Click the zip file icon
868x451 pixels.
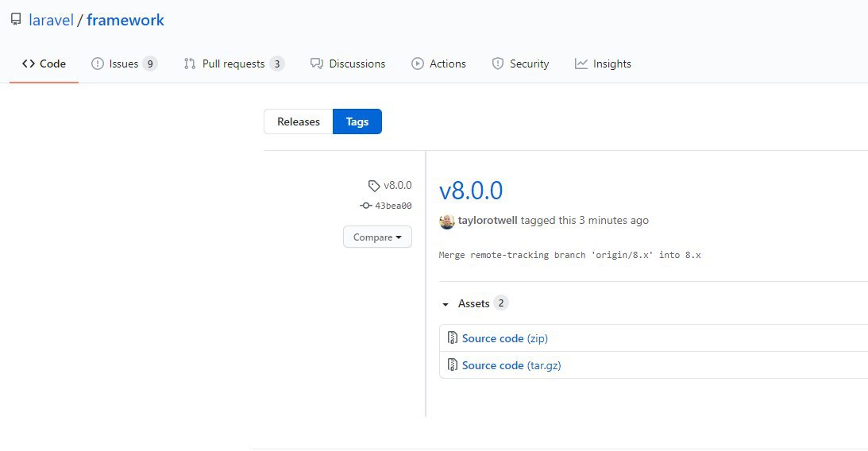pos(453,337)
